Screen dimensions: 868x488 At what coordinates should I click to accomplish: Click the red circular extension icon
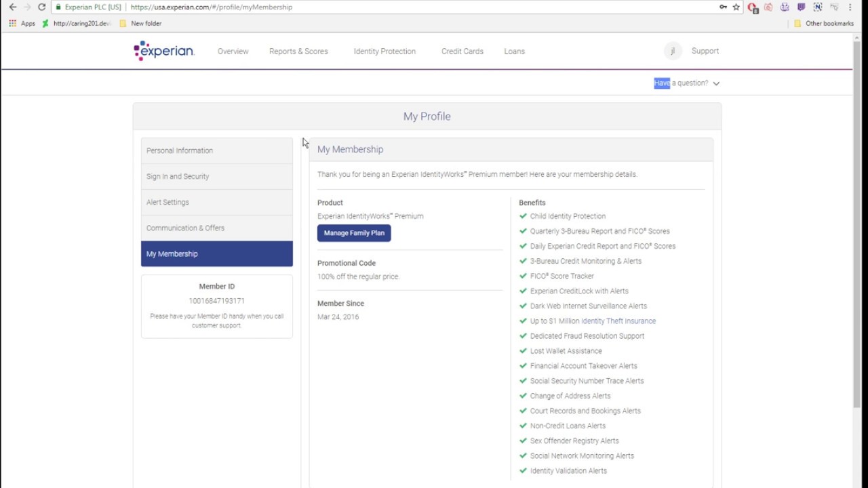click(753, 7)
